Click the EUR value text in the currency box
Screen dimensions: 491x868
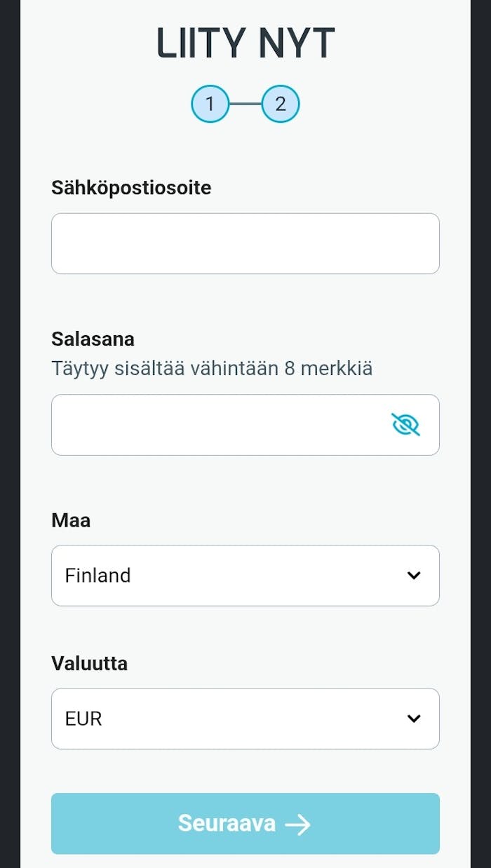[83, 719]
